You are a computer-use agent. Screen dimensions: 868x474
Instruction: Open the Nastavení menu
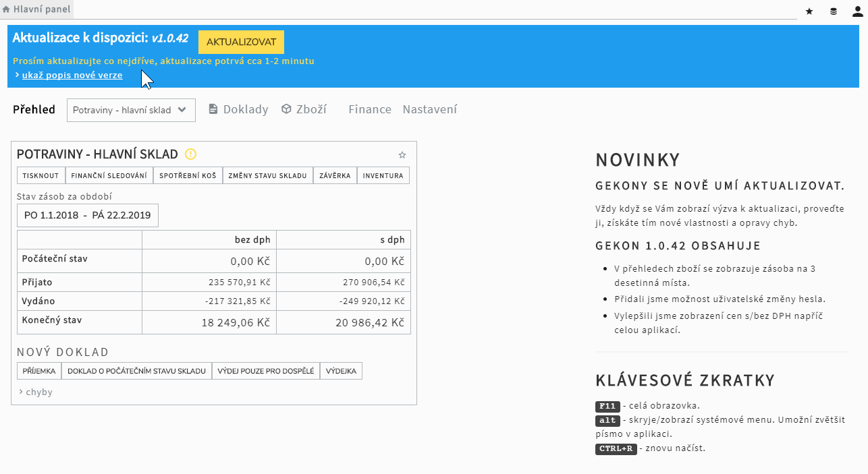[x=429, y=109]
